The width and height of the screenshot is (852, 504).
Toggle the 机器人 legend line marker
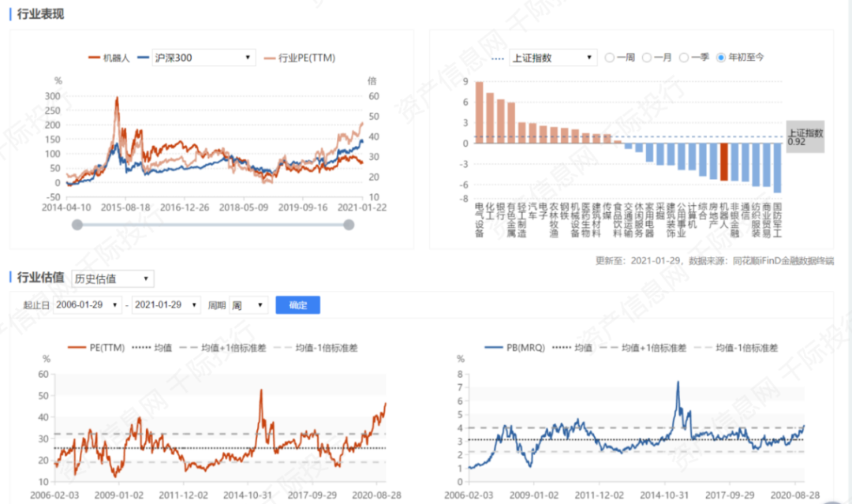tap(94, 58)
